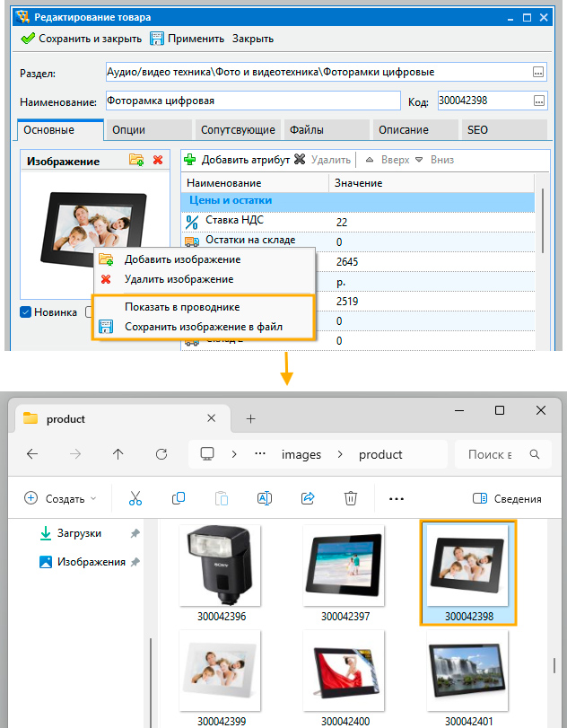The height and width of the screenshot is (728, 567).
Task: Toggle the Новинка checkbox
Action: pos(25,312)
